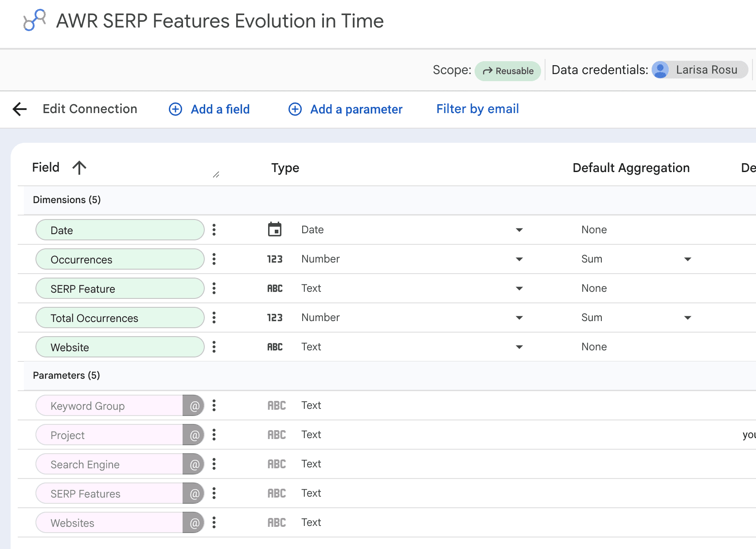Click the Larisa Rosu avatar icon
This screenshot has height=549, width=756.
pos(660,70)
